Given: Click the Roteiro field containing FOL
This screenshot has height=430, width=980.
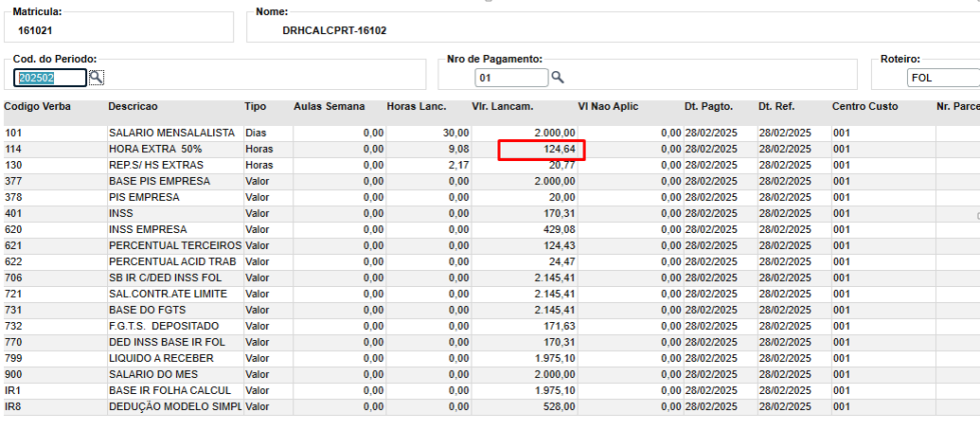Looking at the screenshot, I should (x=941, y=78).
